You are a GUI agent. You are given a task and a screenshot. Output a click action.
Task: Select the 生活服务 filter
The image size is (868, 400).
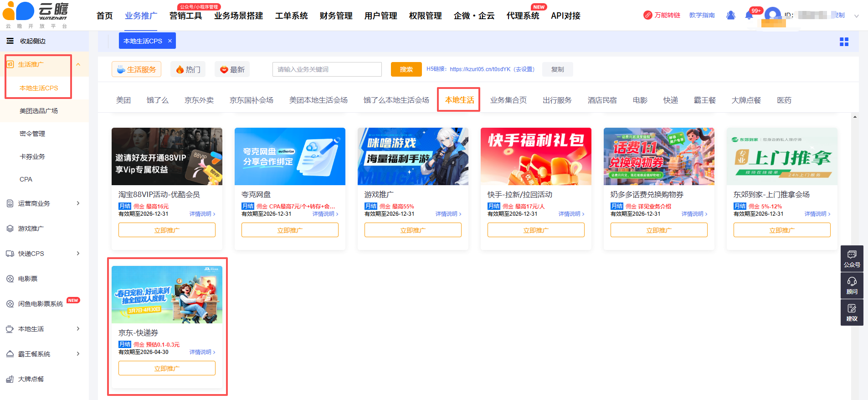click(x=136, y=69)
